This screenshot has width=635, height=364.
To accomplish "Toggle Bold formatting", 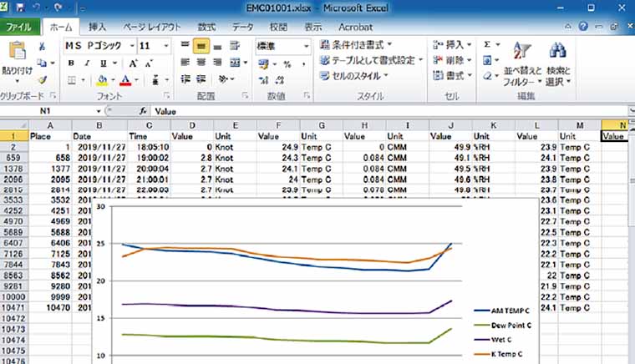I will (71, 63).
